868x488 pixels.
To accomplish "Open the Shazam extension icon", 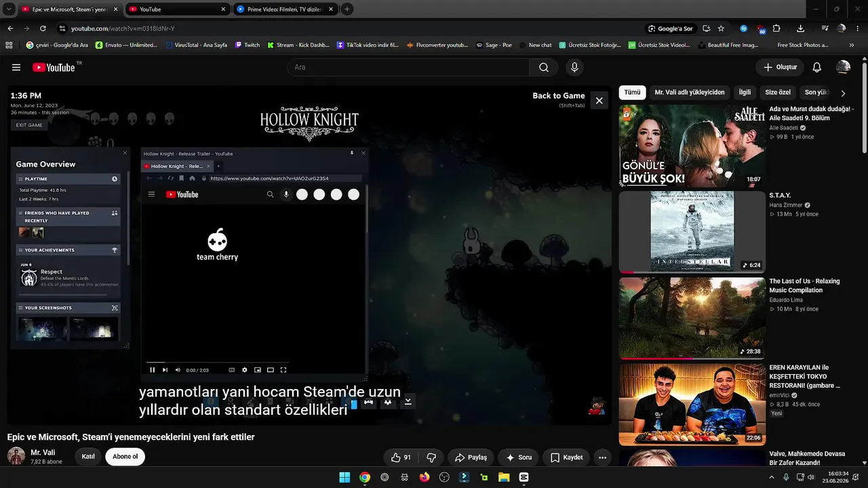I will click(744, 28).
